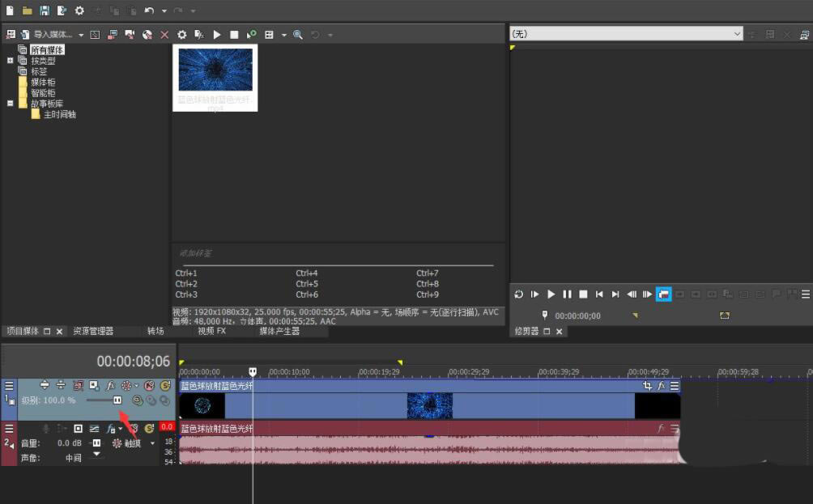Switch to the 视频FX tab

pos(212,330)
